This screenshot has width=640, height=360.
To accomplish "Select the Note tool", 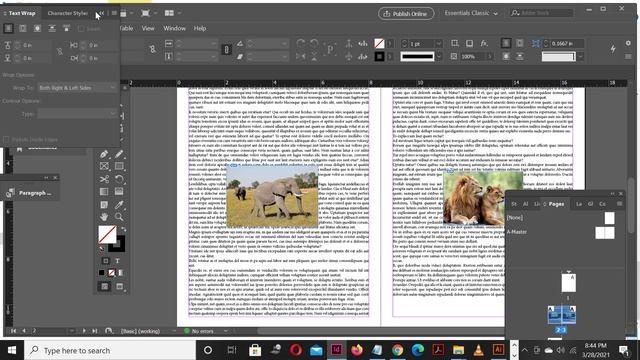I will tap(104, 204).
